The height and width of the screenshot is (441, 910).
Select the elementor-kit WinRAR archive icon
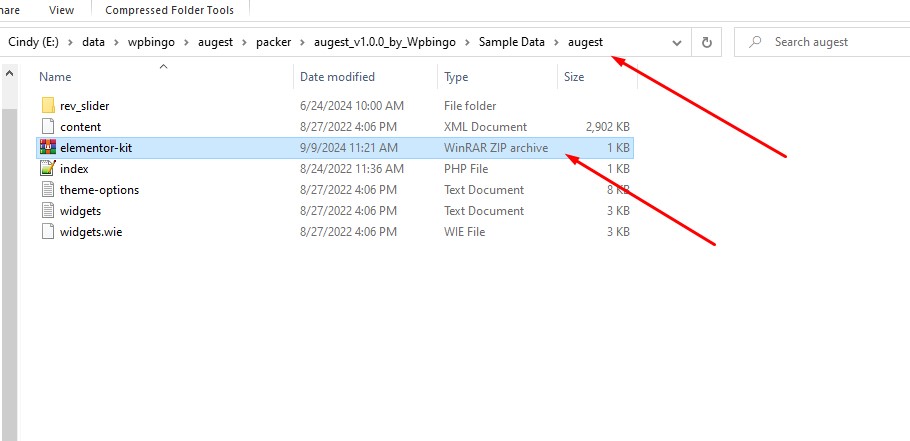click(48, 148)
